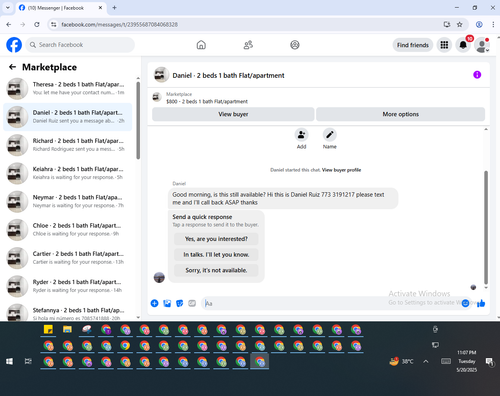Click the More options button
Screen dimensions: 500x396
[400, 114]
